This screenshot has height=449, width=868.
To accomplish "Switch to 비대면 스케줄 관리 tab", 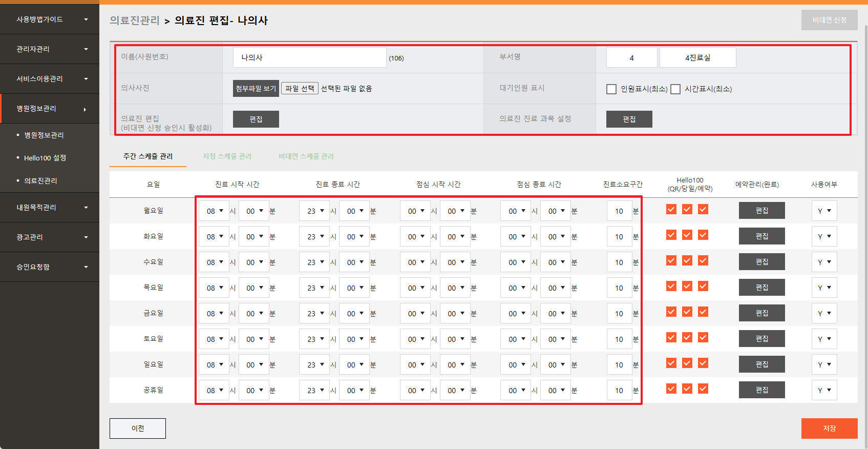I will [x=306, y=156].
